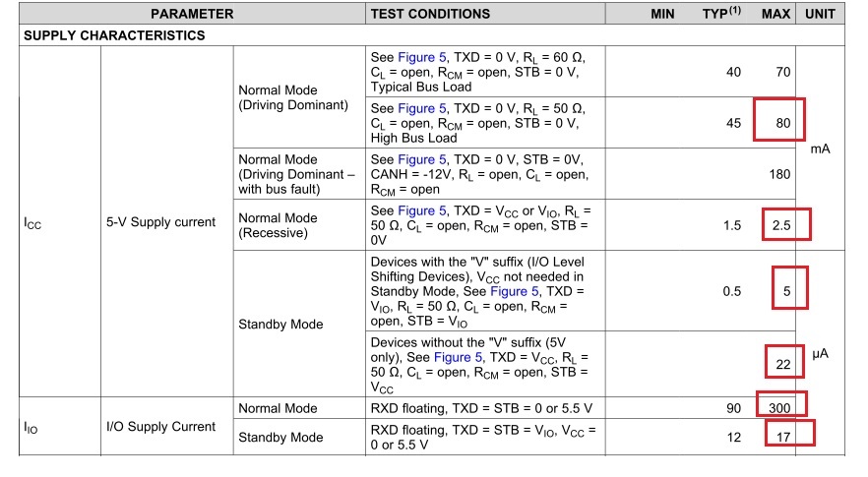
Task: Click the PARAMETER column header
Action: (192, 14)
